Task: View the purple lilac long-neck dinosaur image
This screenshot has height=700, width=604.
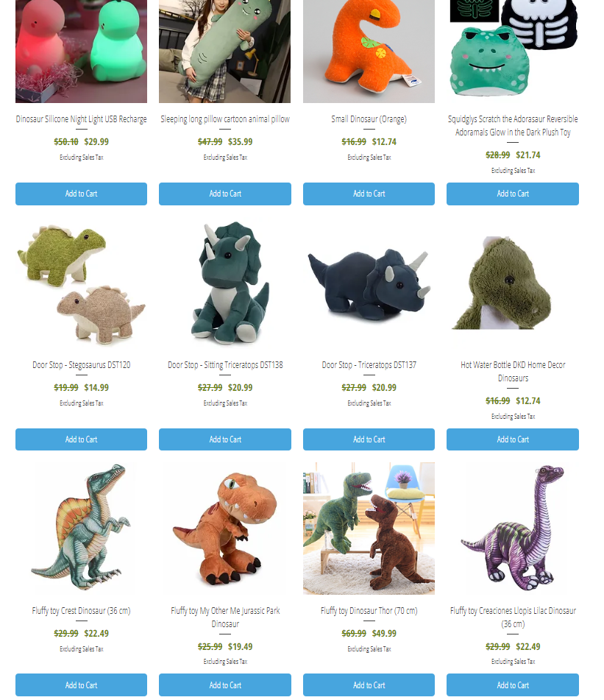Action: (513, 528)
